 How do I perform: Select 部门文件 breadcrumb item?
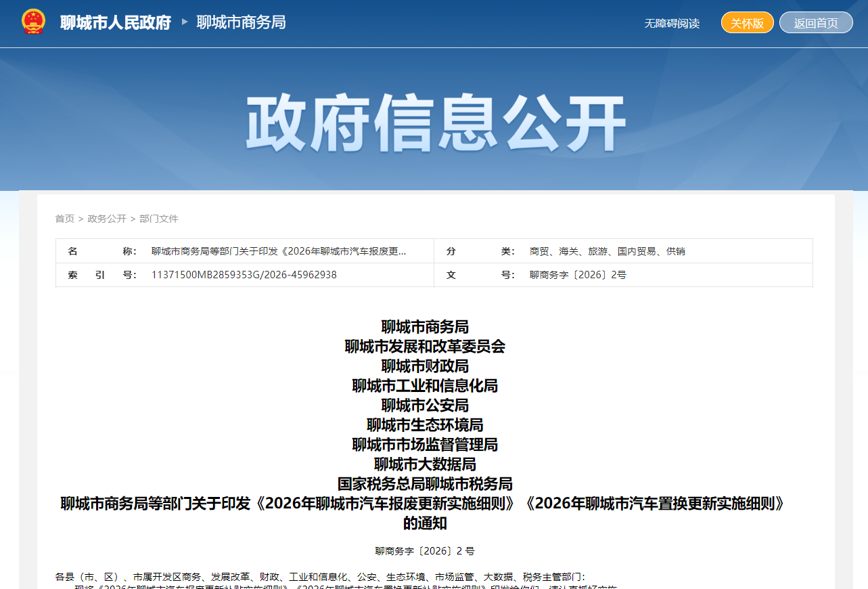click(159, 219)
